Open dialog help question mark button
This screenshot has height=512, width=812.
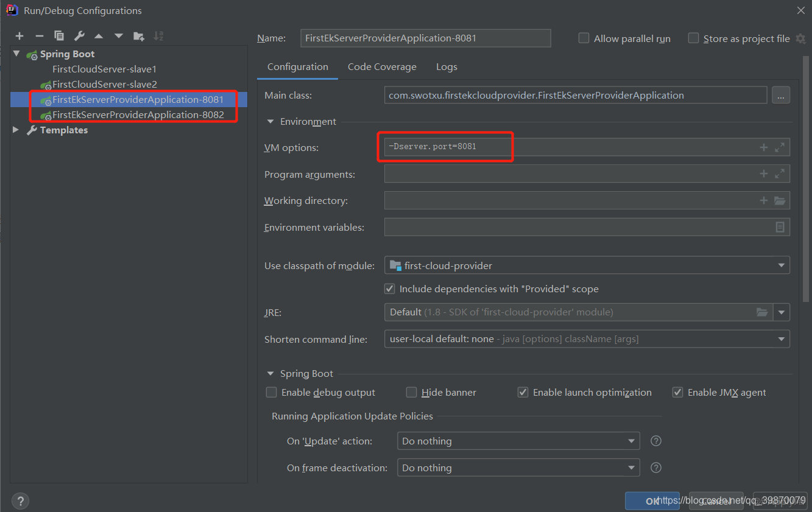[20, 501]
